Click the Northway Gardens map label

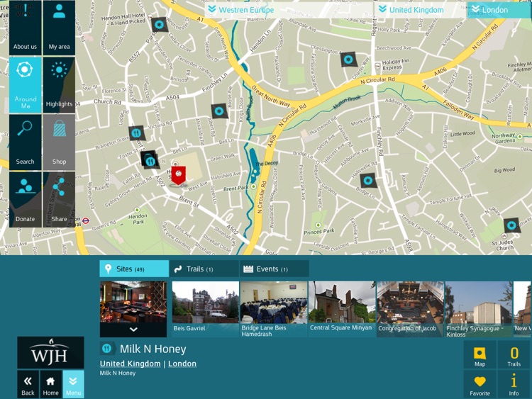tap(504, 138)
